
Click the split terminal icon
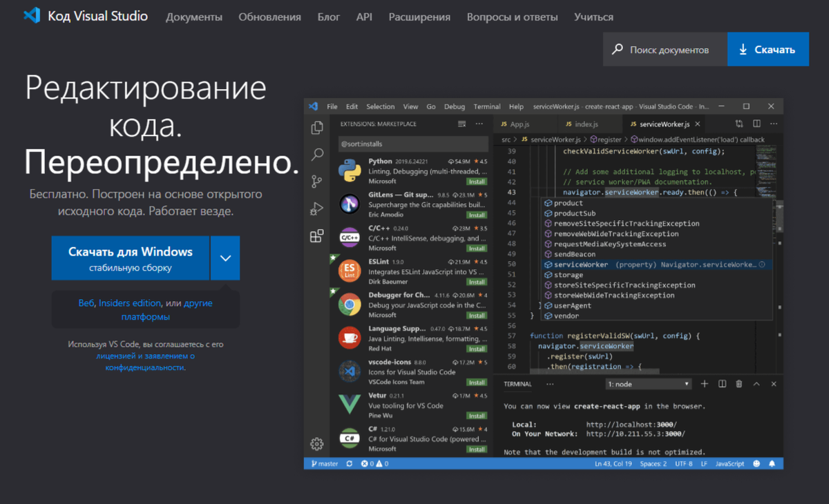click(722, 384)
